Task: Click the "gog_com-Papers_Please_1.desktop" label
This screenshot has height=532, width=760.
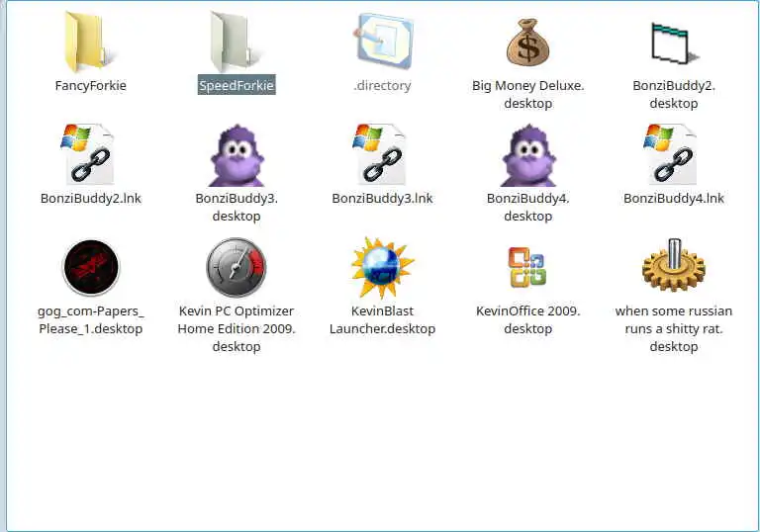Action: click(91, 319)
